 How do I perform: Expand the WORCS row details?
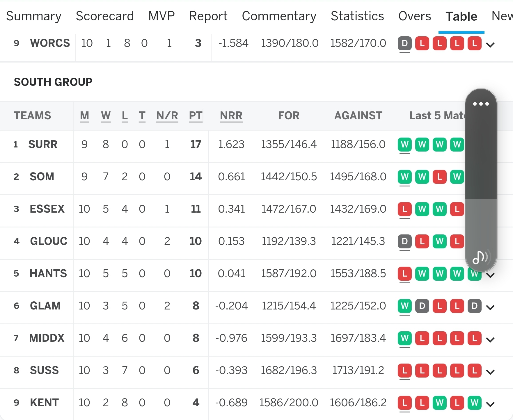[x=490, y=45]
